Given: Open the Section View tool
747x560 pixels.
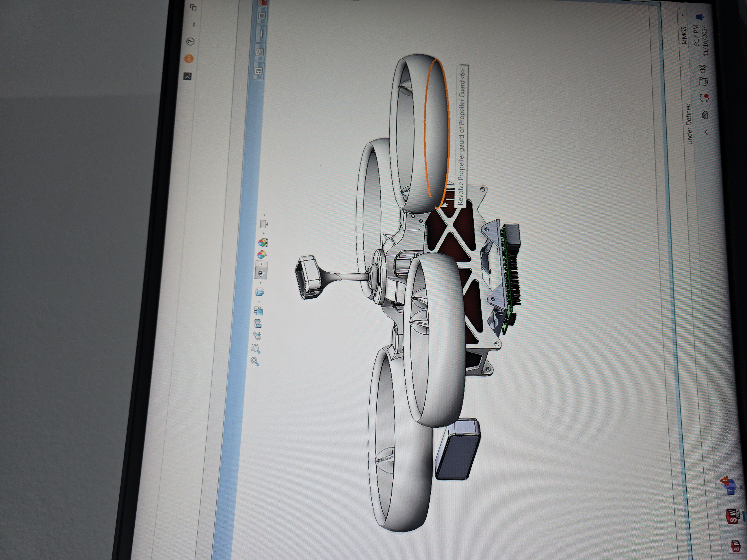Looking at the screenshot, I should (x=258, y=323).
